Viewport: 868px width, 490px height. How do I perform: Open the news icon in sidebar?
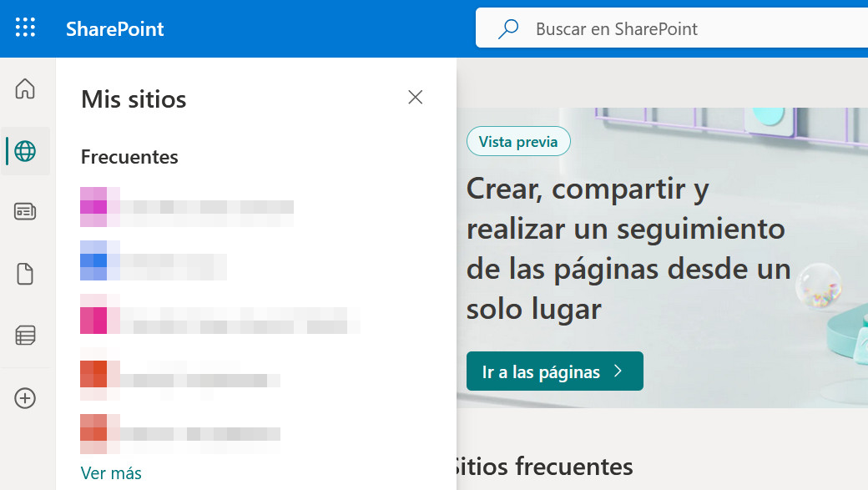tap(26, 212)
